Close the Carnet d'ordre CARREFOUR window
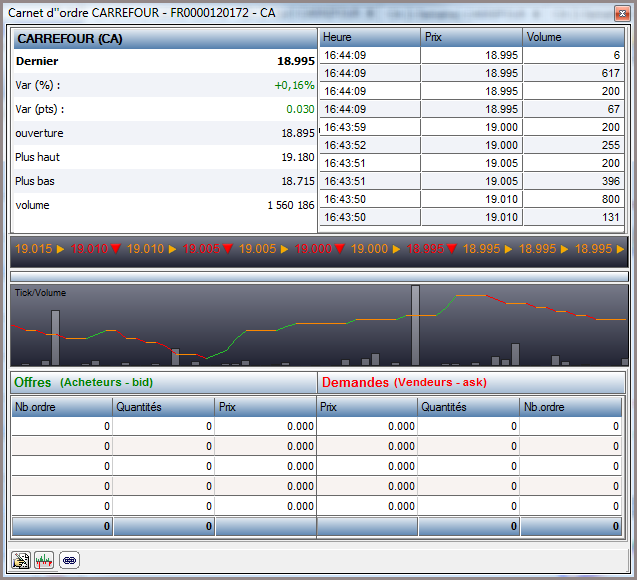The width and height of the screenshot is (637, 580). click(x=622, y=13)
